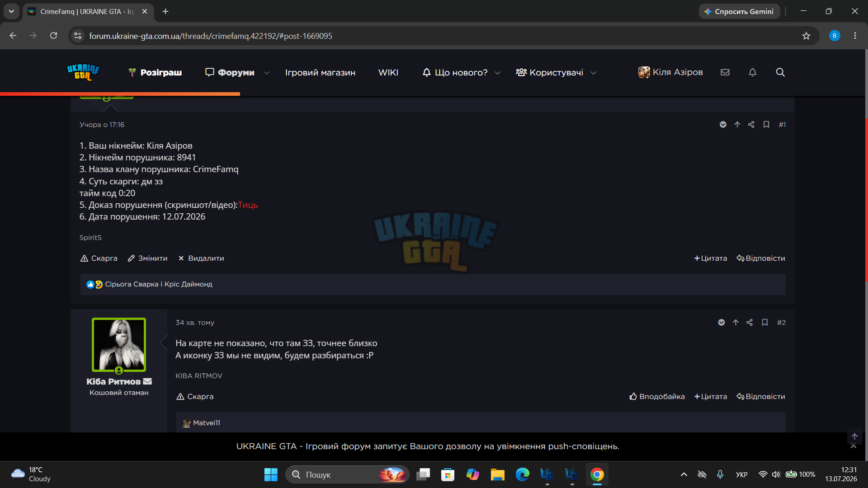Edit post with Змінити
Viewport: 868px width, 488px height.
click(x=148, y=258)
